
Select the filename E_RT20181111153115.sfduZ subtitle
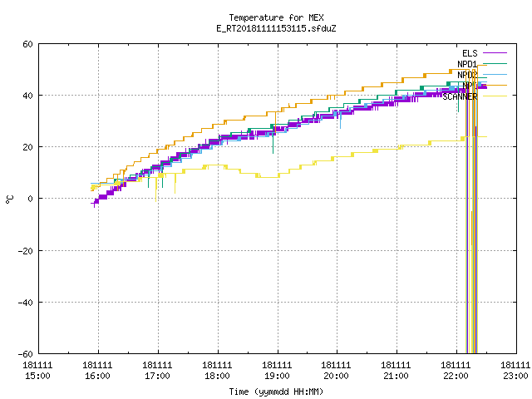point(276,28)
